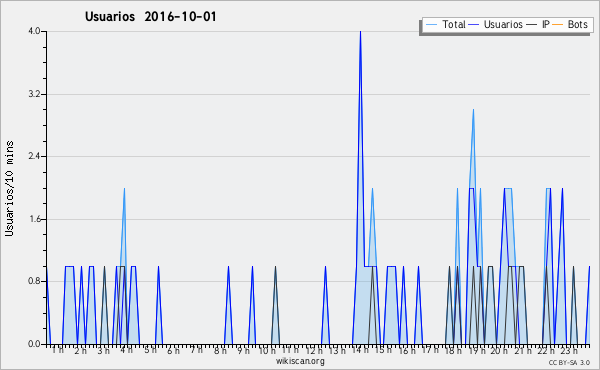The height and width of the screenshot is (370, 600).
Task: Click the '18 h' x-axis label
Action: click(x=453, y=350)
